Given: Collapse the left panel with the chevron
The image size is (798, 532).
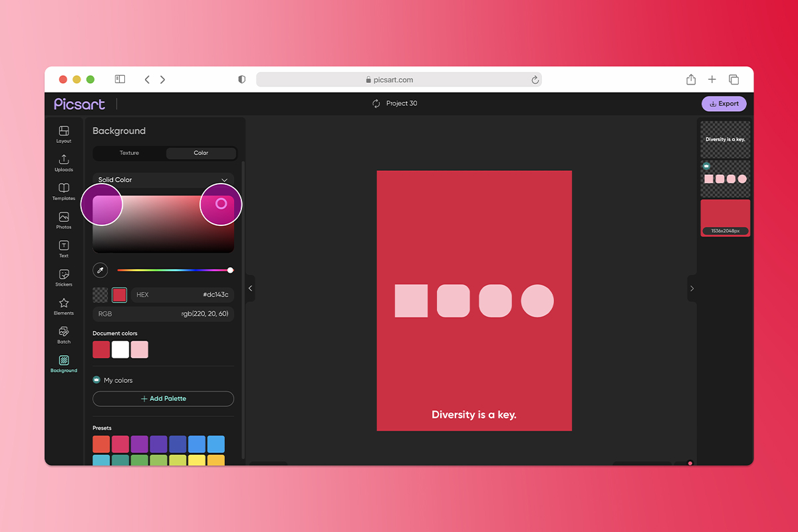Looking at the screenshot, I should point(250,289).
